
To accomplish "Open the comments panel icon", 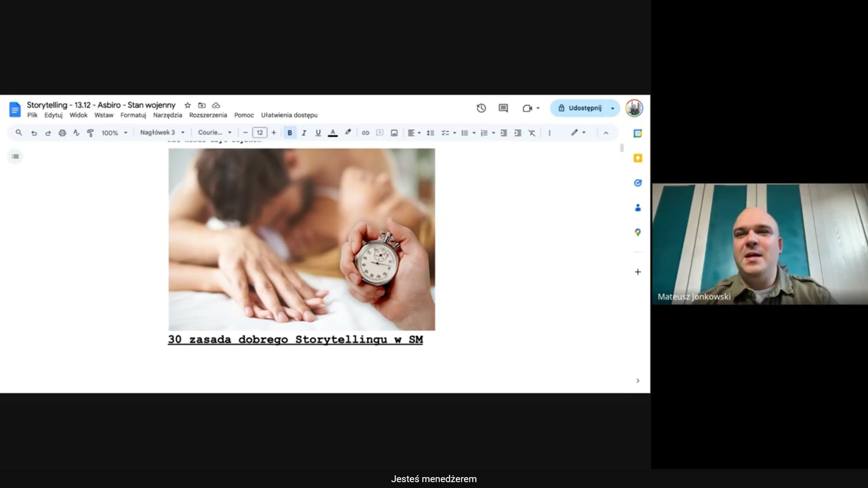I will pos(503,108).
